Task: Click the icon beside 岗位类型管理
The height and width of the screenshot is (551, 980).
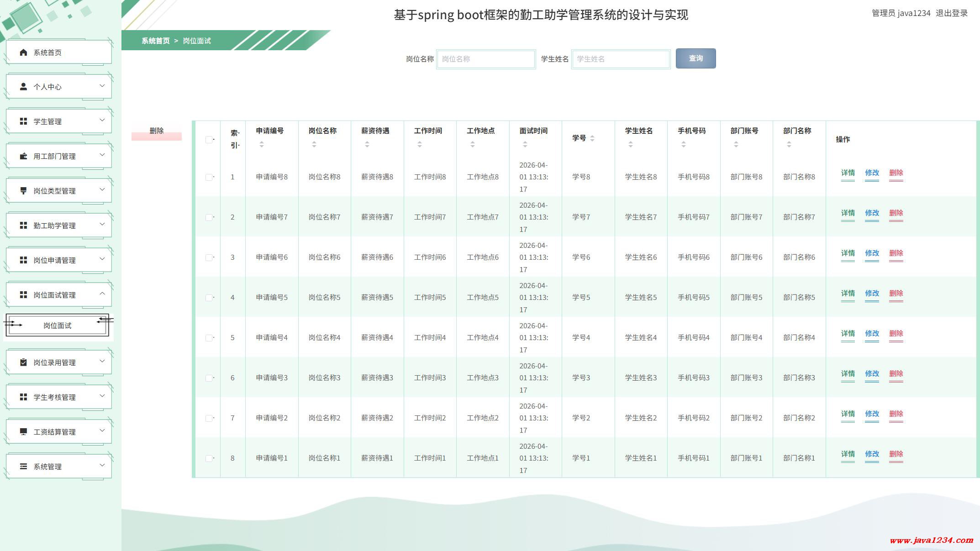Action: click(24, 191)
